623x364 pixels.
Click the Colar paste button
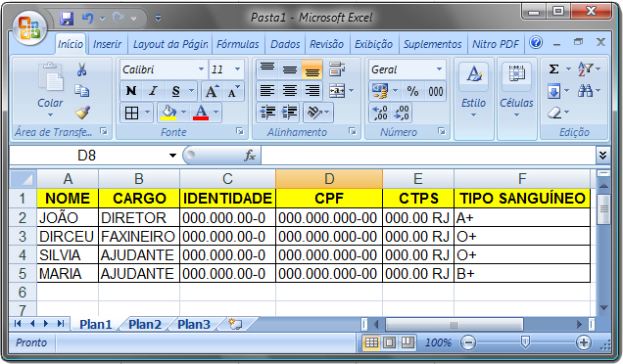(x=50, y=90)
